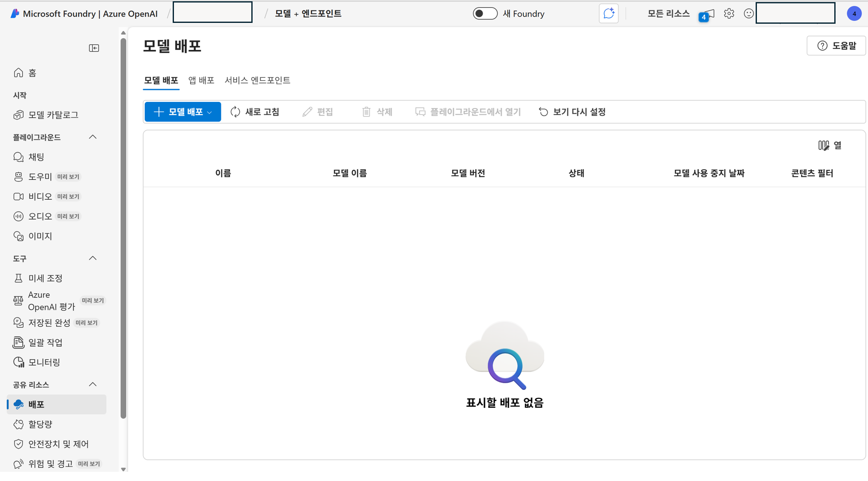Viewport: 868px width, 481px height.
Task: Toggle the 새 Foundry switch
Action: pos(485,14)
